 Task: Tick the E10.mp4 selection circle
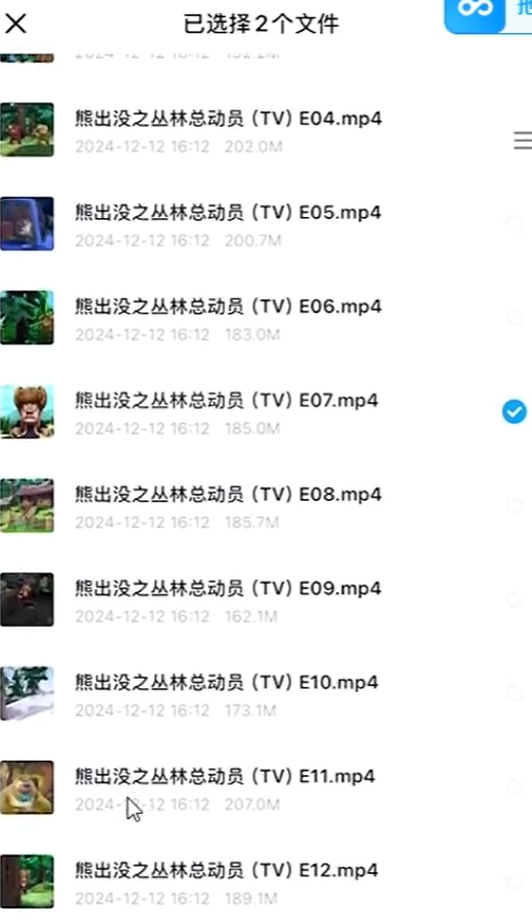coord(514,694)
